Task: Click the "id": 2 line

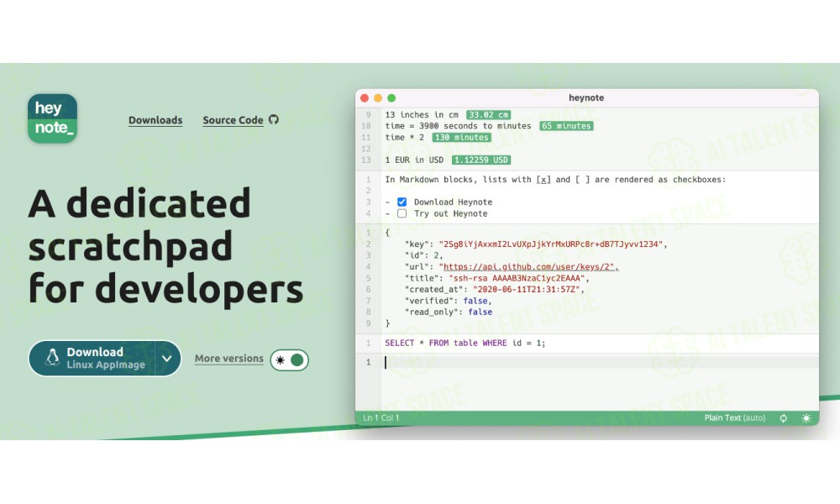Action: pyautogui.click(x=423, y=255)
